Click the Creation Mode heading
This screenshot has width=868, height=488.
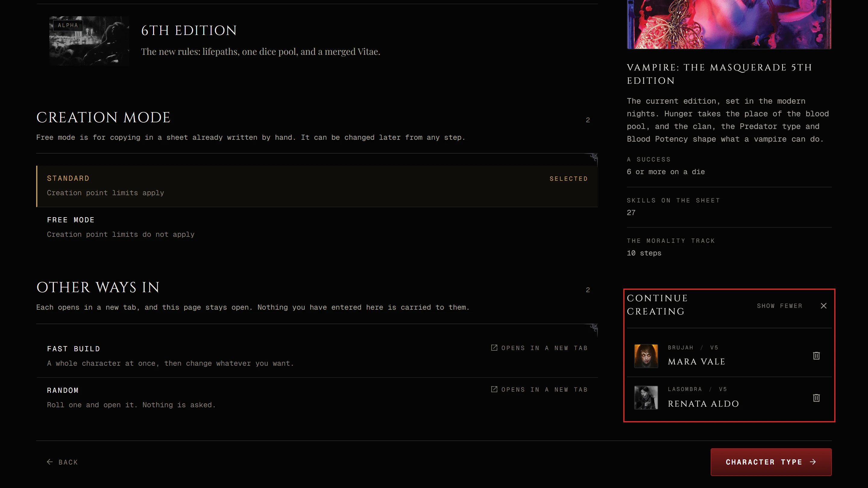click(x=103, y=117)
